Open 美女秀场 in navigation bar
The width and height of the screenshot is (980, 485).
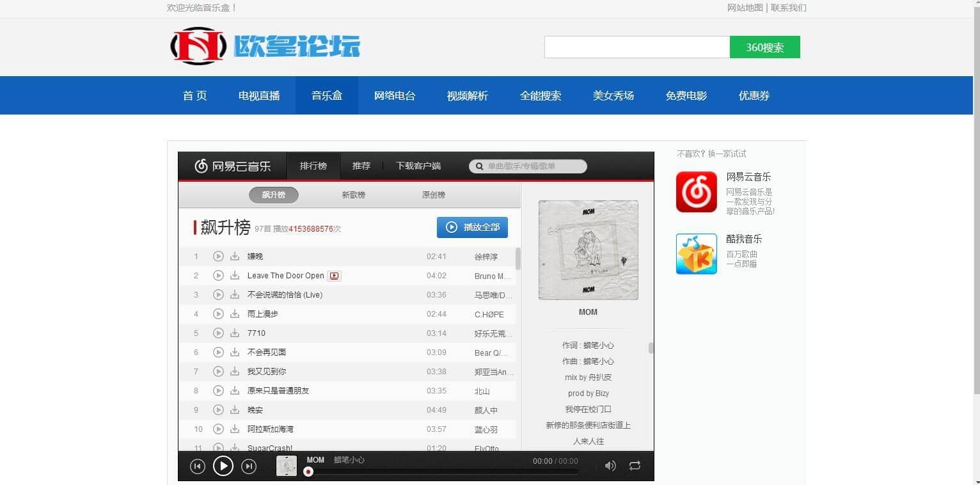pyautogui.click(x=613, y=95)
